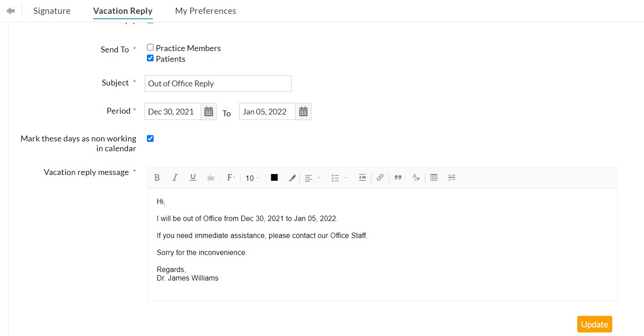Switch to the Signature tab
The height and width of the screenshot is (336, 644).
point(52,11)
